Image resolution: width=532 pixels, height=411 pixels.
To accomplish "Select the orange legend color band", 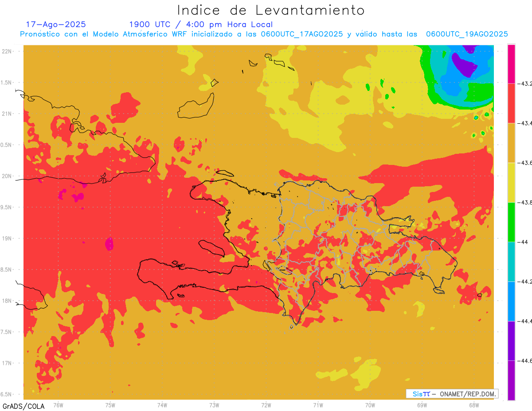I will tap(511, 143).
